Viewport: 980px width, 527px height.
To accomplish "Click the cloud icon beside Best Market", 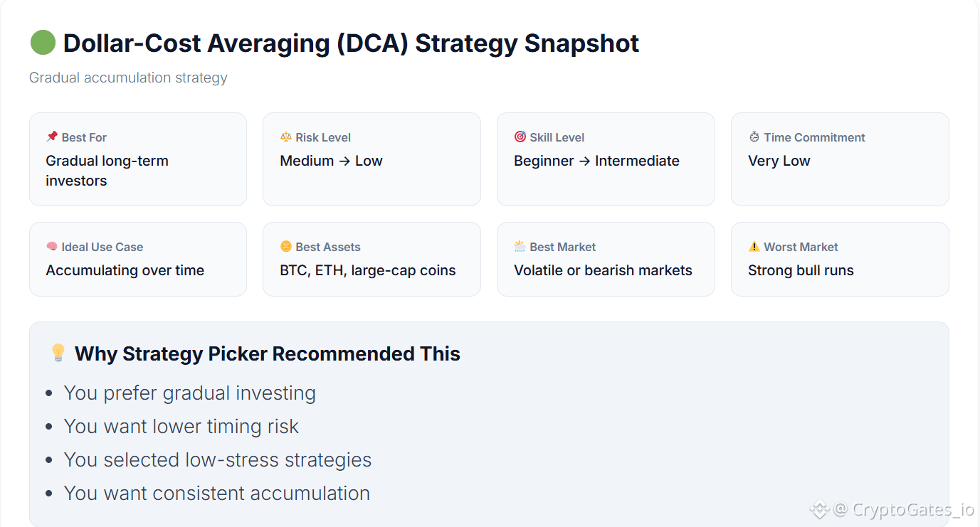I will click(x=520, y=246).
